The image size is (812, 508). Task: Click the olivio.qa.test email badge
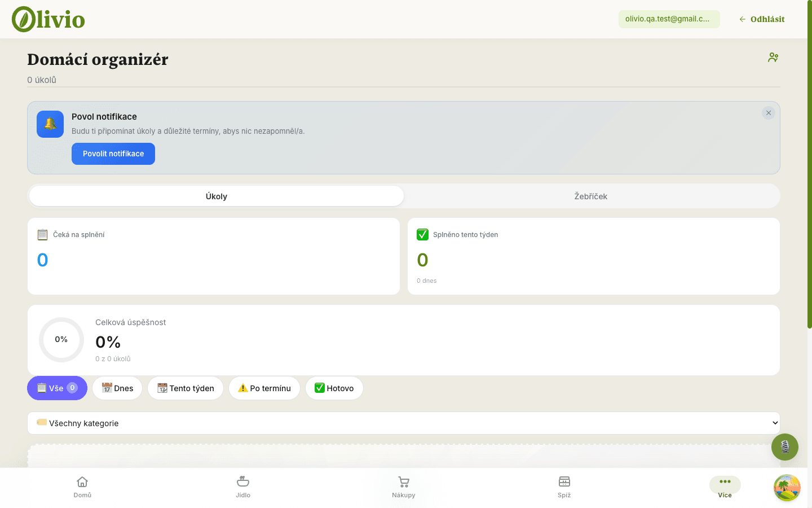669,19
